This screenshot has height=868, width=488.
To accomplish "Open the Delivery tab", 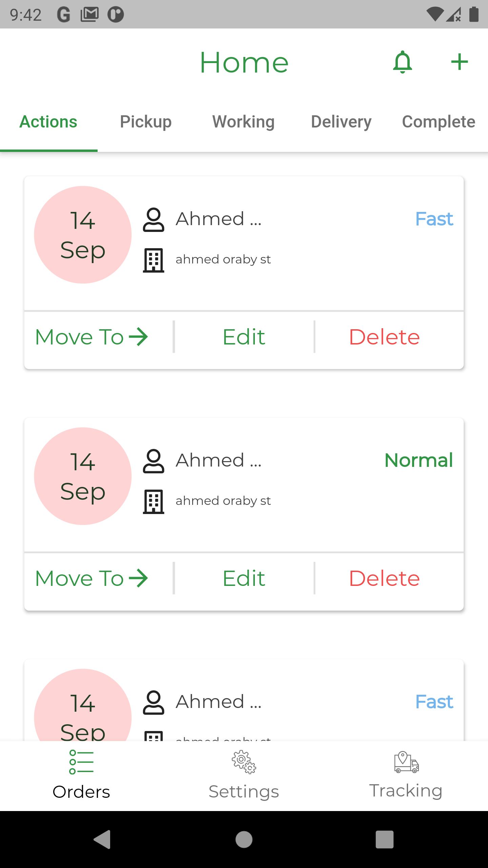I will pyautogui.click(x=341, y=122).
